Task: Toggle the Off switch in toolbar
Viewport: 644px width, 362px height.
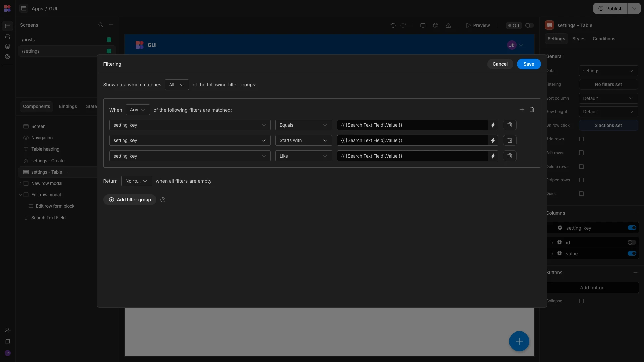Action: pos(529,25)
